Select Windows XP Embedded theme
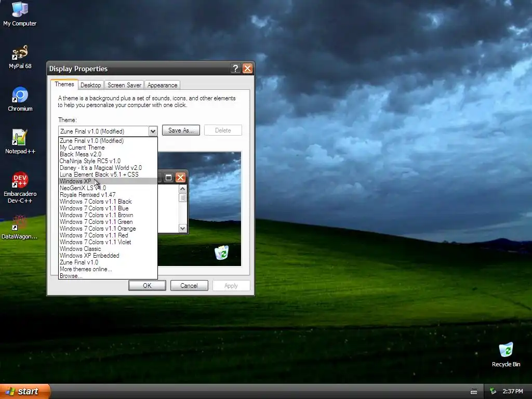The height and width of the screenshot is (399, 532). point(108,256)
